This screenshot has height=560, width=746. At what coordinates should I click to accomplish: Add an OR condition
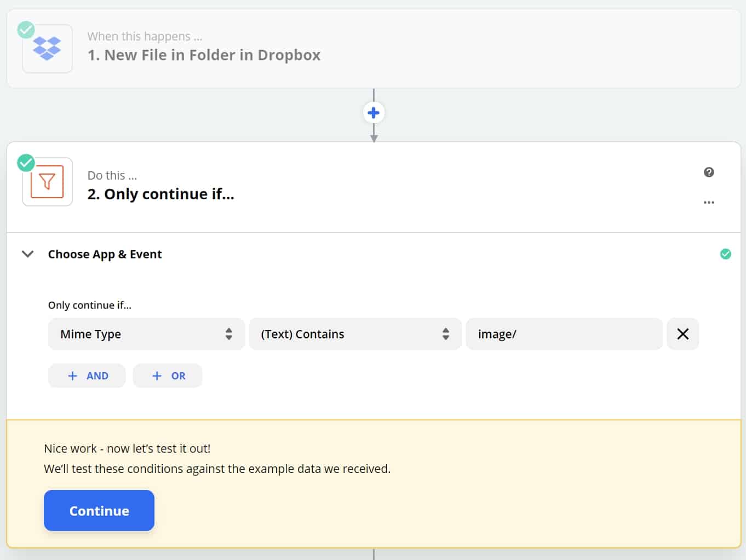[x=168, y=376]
